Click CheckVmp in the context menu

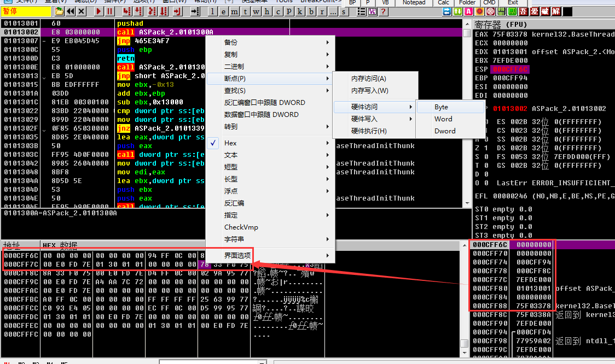pos(241,227)
